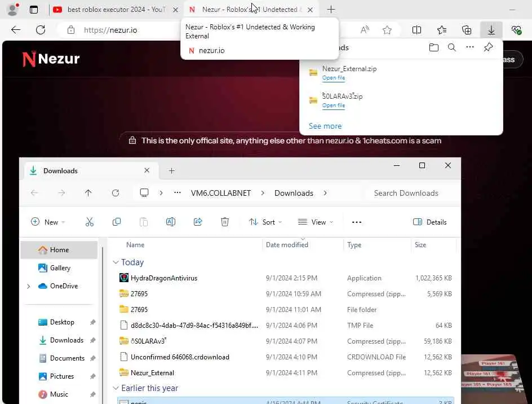Open the collections icon

point(467,30)
